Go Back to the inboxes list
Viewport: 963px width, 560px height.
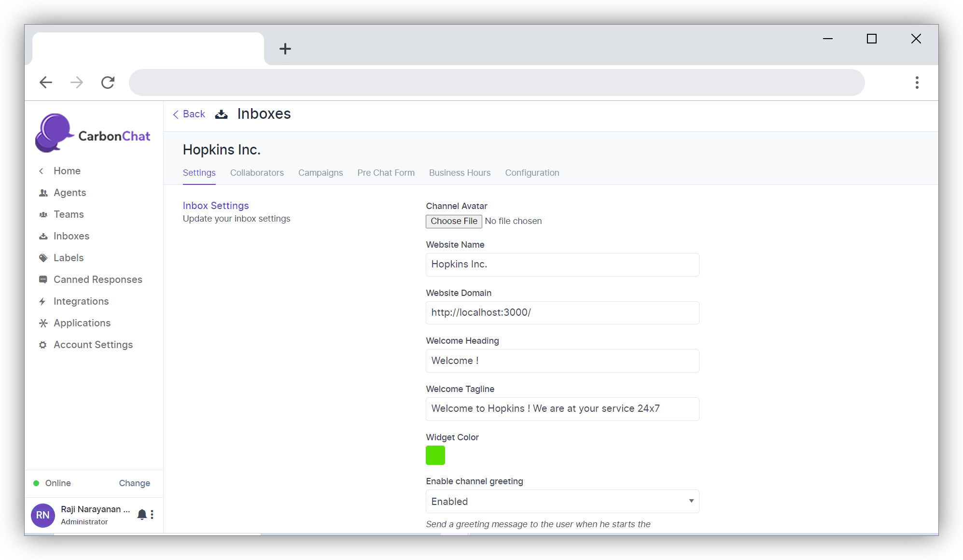[189, 114]
